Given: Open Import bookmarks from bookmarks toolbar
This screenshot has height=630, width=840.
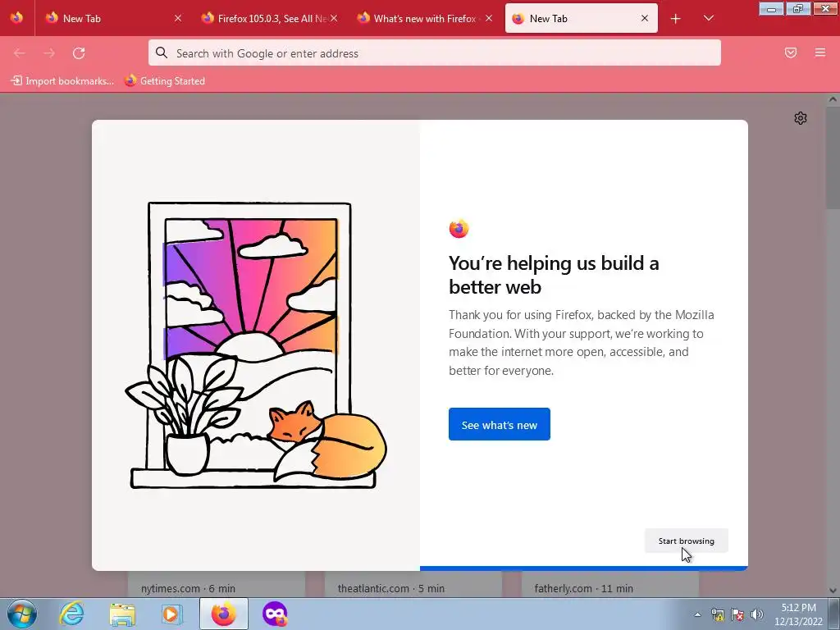Looking at the screenshot, I should pyautogui.click(x=62, y=81).
